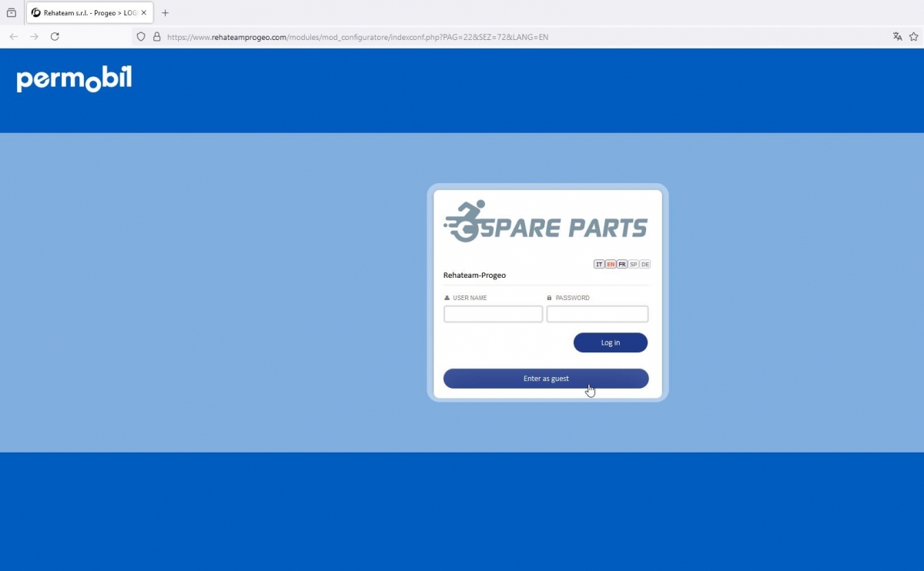Click Enter as guest button
The width and height of the screenshot is (924, 571).
[x=546, y=379]
